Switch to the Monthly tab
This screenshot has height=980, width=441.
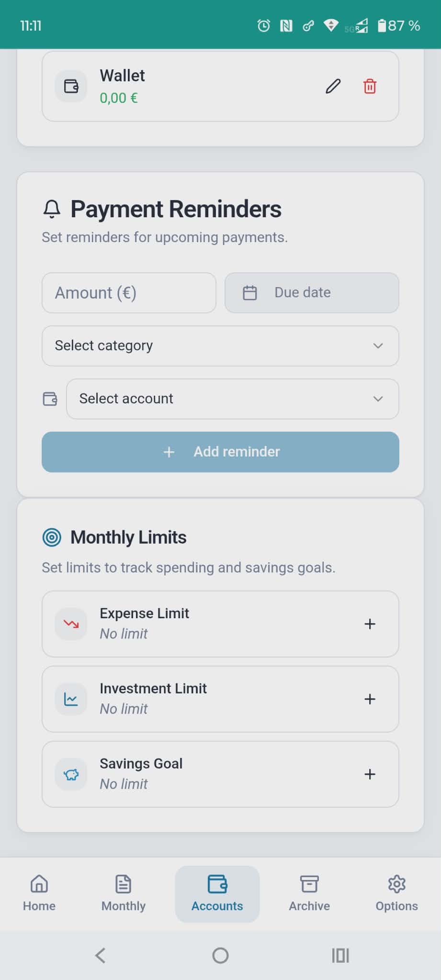124,893
